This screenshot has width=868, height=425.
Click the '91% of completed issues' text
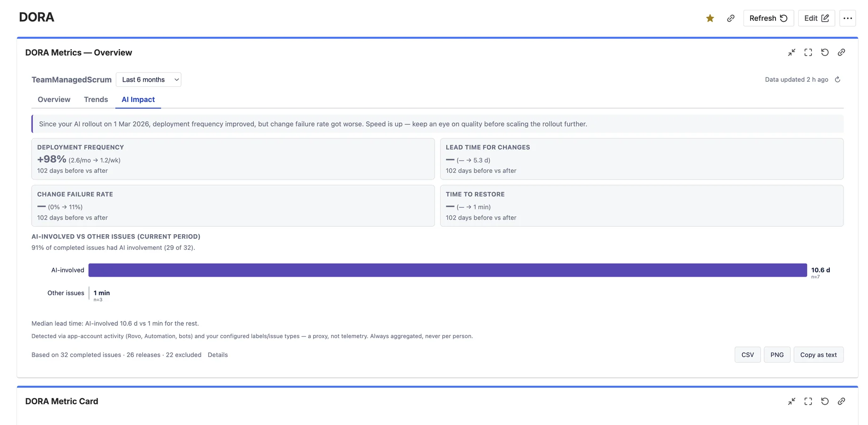click(113, 248)
